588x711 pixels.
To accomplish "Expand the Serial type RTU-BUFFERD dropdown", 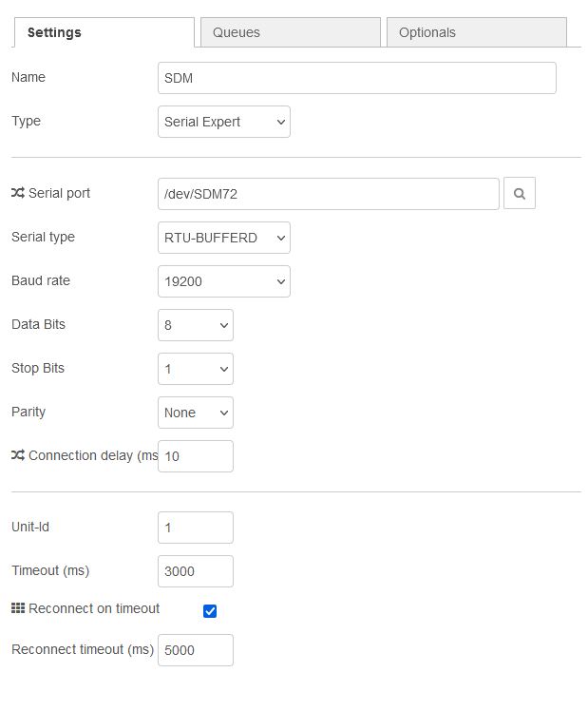I will coord(224,238).
